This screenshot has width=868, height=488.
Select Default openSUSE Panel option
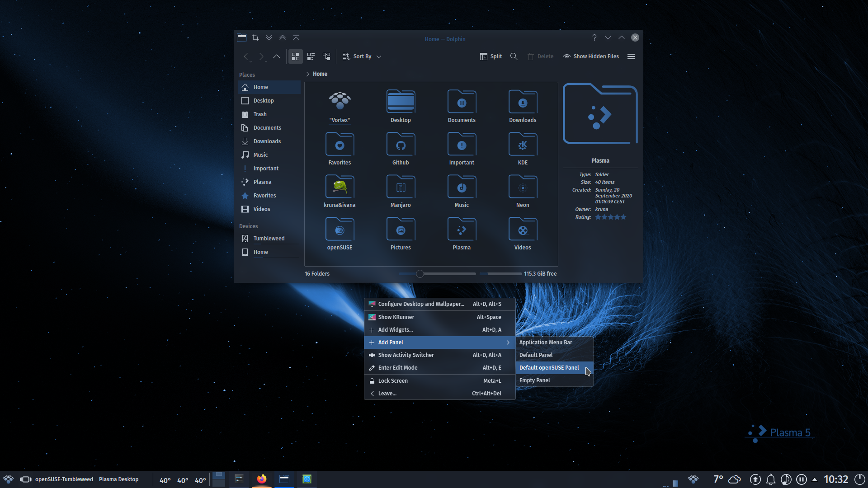tap(554, 368)
